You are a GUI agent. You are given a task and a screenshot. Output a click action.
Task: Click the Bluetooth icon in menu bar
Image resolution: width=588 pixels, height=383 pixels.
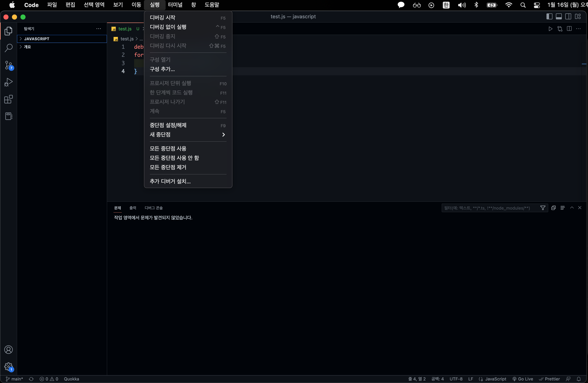[476, 5]
